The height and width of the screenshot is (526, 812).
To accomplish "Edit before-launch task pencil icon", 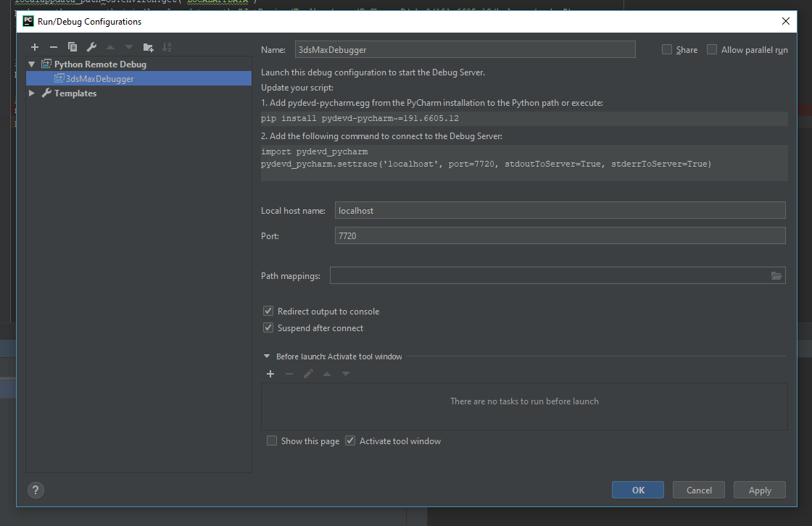I will pyautogui.click(x=308, y=374).
